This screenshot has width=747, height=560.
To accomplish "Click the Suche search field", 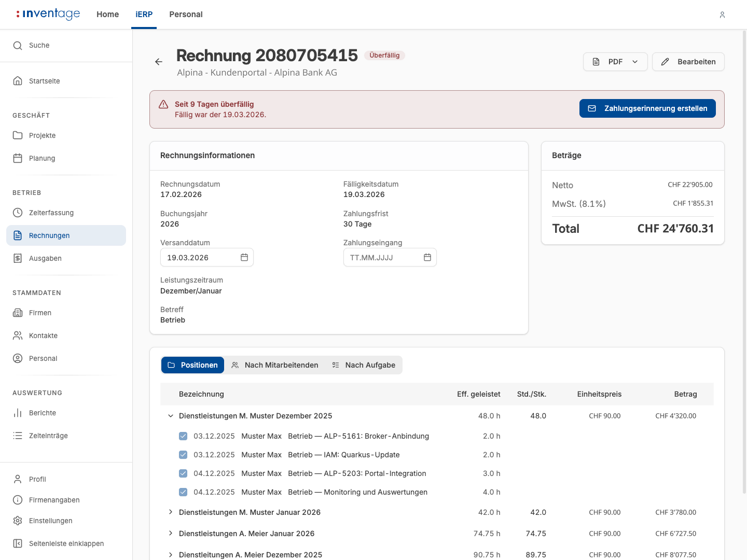I will click(x=66, y=46).
